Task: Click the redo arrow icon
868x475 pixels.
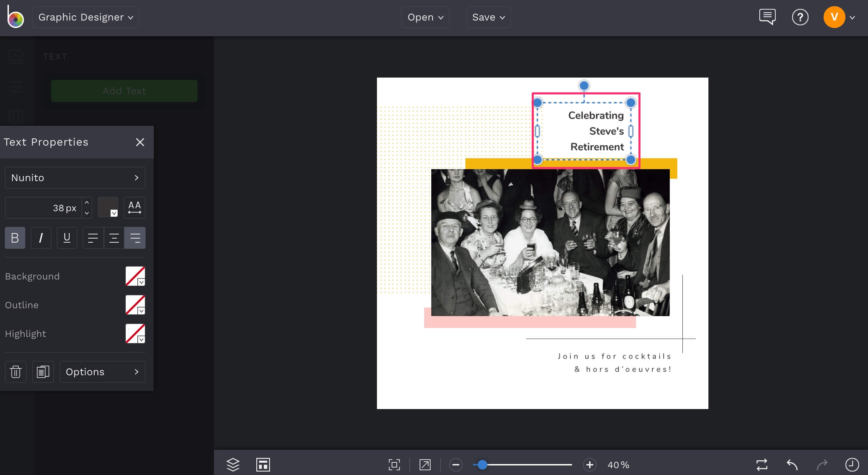Action: pyautogui.click(x=823, y=465)
